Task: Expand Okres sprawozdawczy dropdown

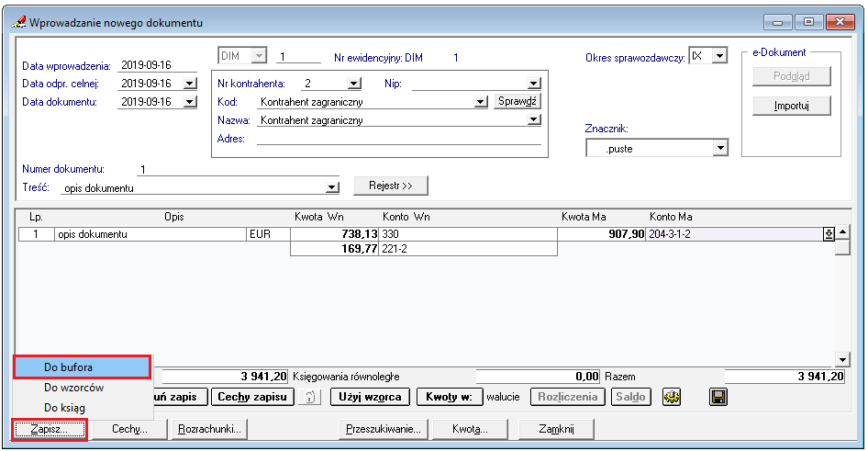Action: pyautogui.click(x=719, y=56)
